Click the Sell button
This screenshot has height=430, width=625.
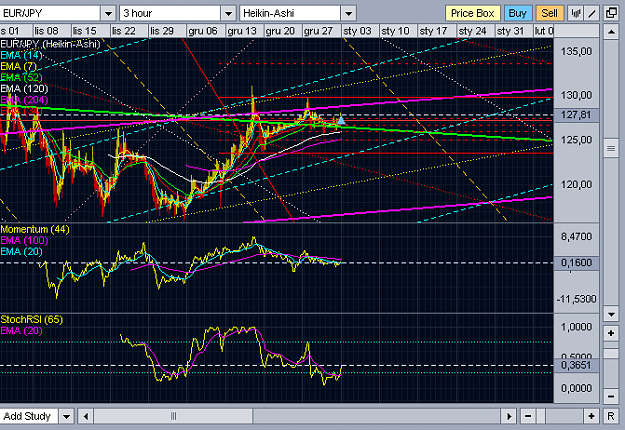[549, 13]
